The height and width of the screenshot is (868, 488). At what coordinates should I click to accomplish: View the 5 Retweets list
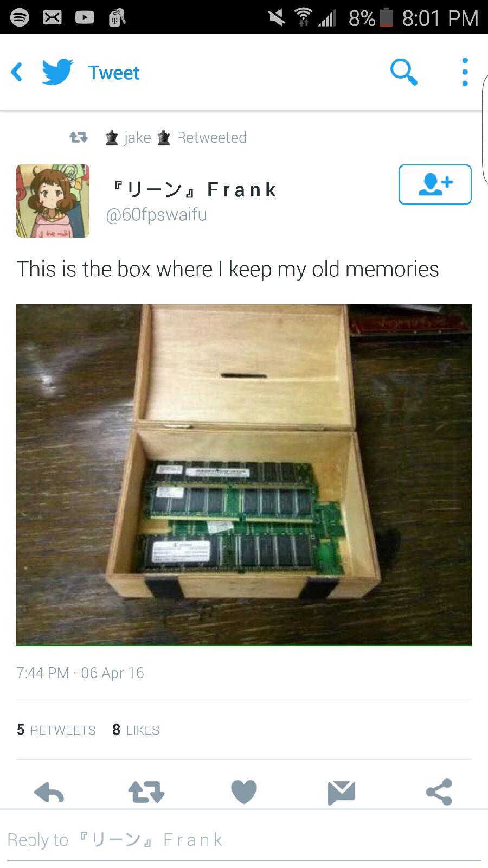(x=56, y=730)
